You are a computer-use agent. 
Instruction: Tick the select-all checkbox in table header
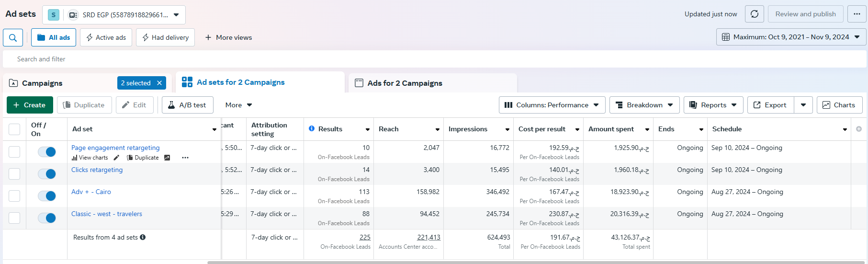tap(14, 129)
